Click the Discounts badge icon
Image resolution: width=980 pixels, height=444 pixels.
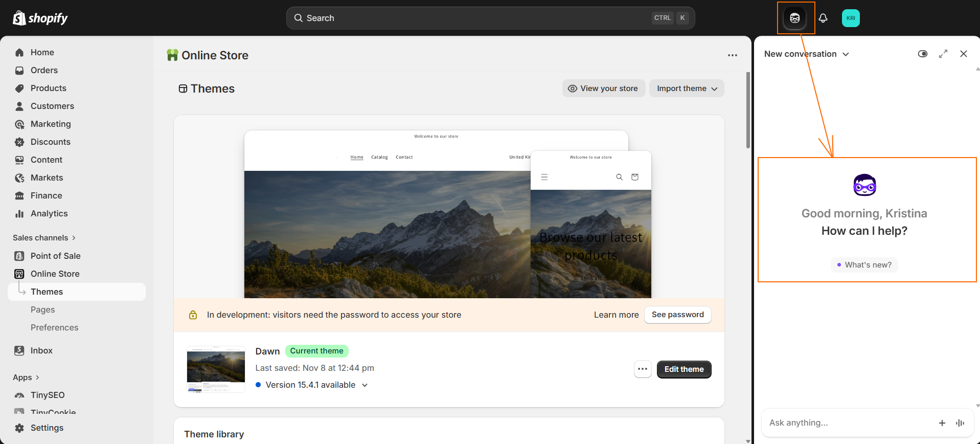click(x=19, y=142)
